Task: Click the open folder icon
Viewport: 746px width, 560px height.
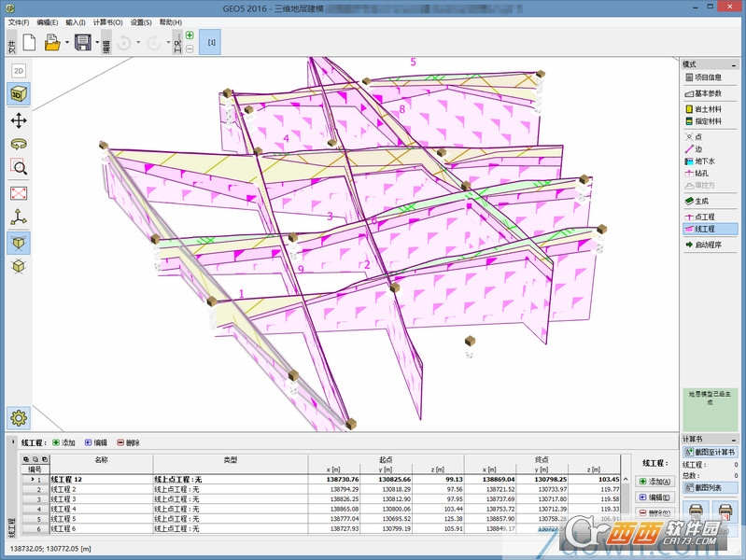Action: pyautogui.click(x=52, y=42)
